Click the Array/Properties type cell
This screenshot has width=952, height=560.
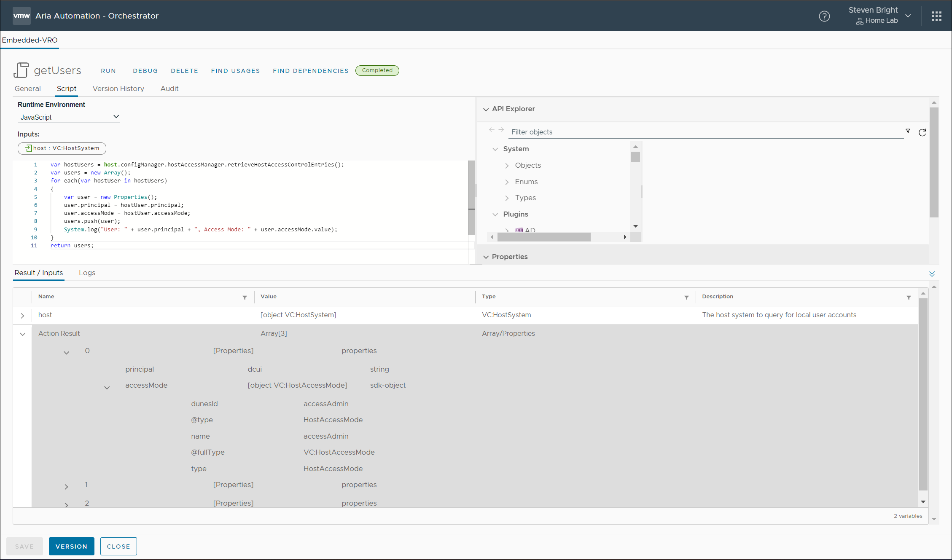pos(508,333)
